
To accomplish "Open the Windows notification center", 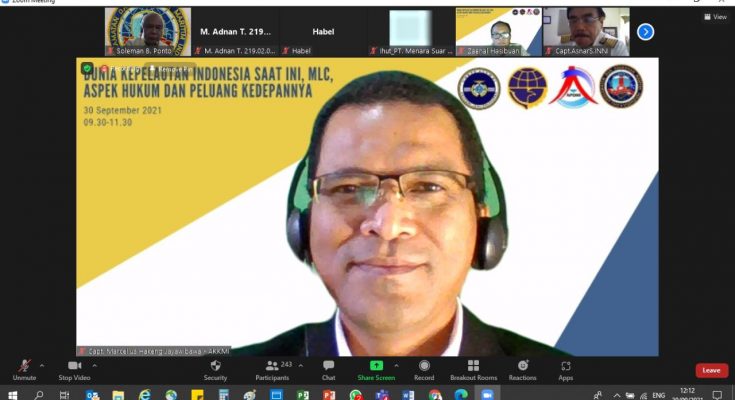I will click(x=717, y=395).
